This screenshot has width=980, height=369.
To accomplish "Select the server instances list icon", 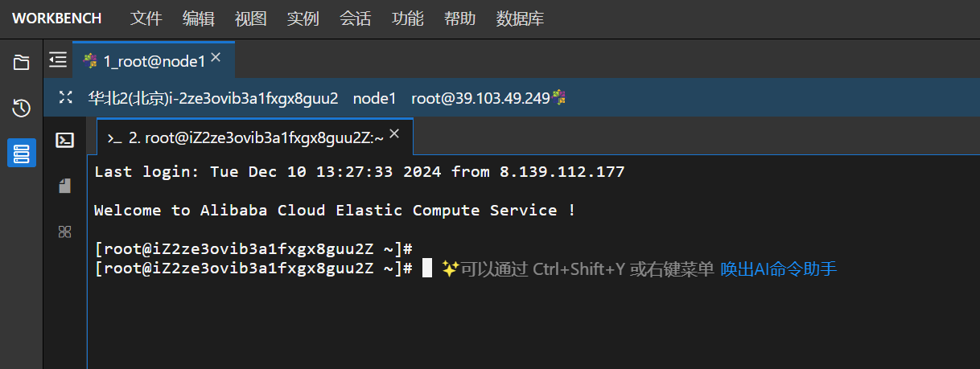I will (22, 152).
